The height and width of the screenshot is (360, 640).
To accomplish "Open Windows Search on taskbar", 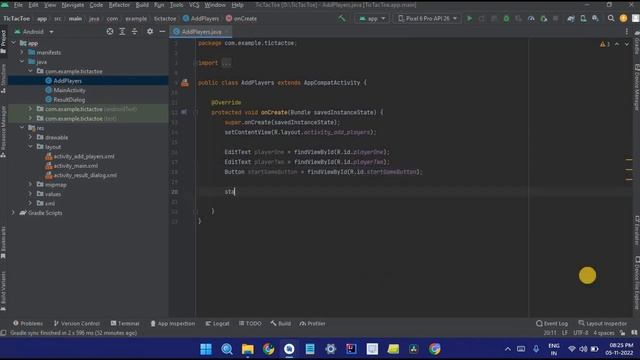I will [227, 349].
